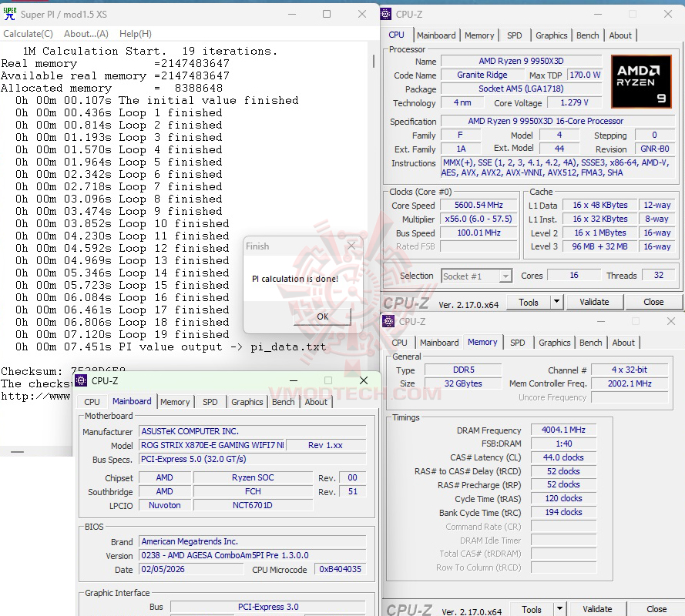Switch to Memory tab in top CPU-Z window
Screen dimensions: 685x616
click(479, 35)
